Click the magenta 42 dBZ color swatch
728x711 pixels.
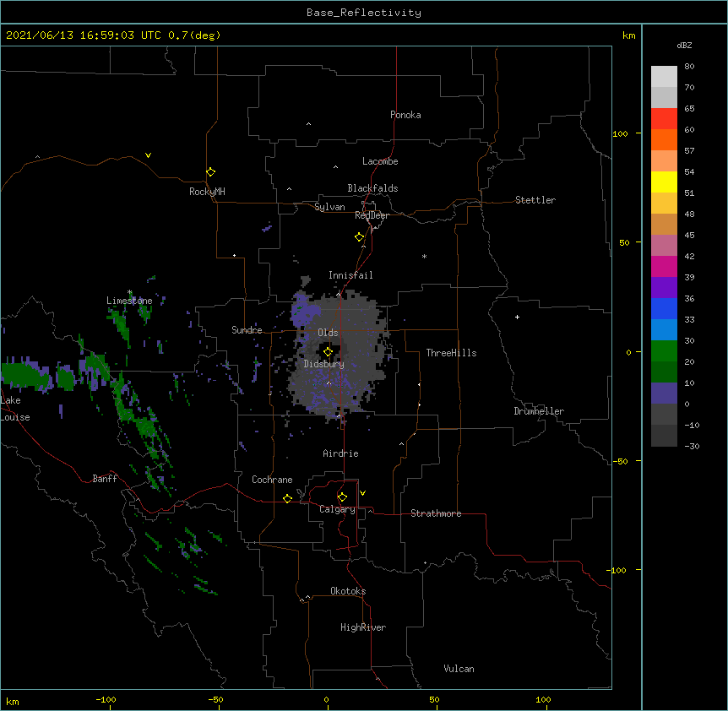coord(664,266)
